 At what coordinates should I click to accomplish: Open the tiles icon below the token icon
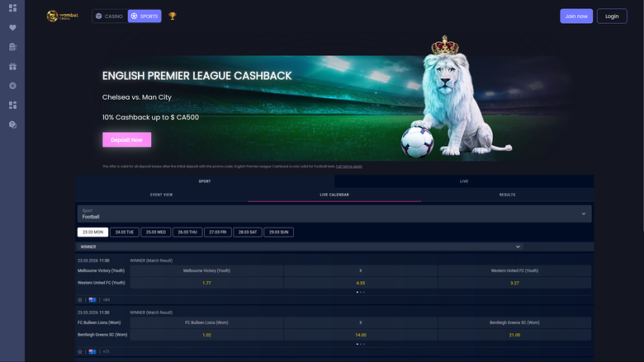click(12, 106)
